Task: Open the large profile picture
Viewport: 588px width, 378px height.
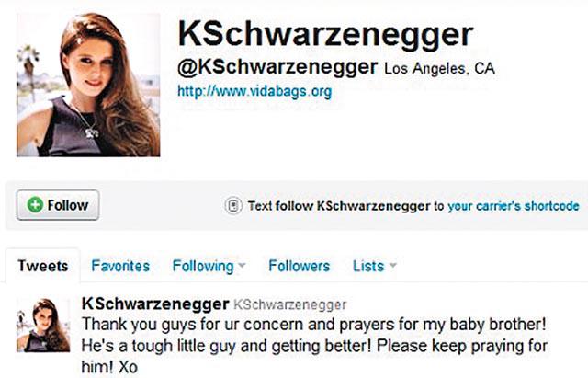Action: [88, 85]
